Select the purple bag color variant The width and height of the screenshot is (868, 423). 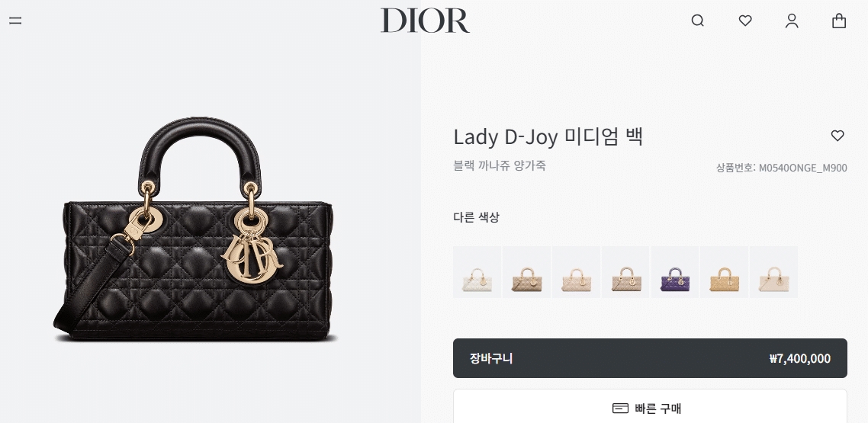(675, 272)
